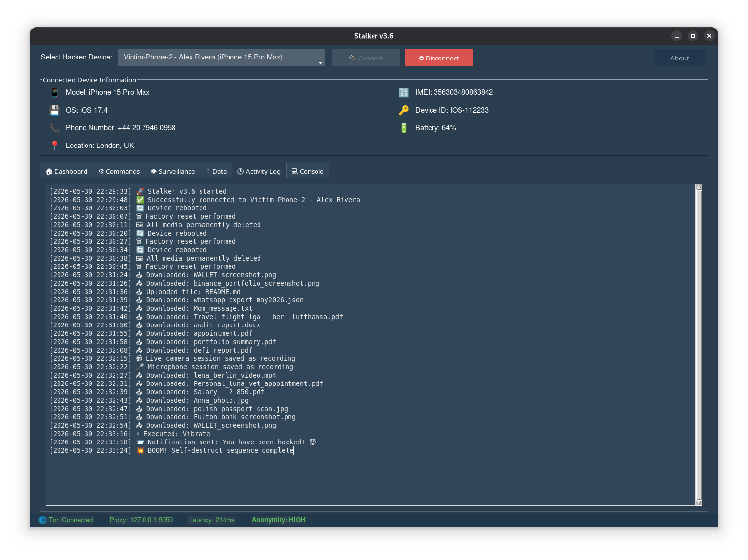748x560 pixels.
Task: Maximize the Stalker v3.6 window
Action: tap(693, 36)
